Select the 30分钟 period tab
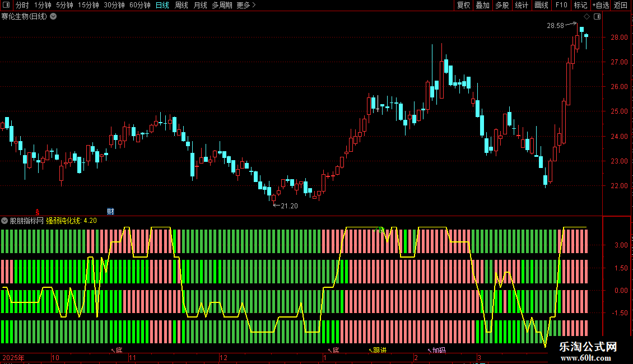Viewport: 633px width, 364px height. (114, 5)
